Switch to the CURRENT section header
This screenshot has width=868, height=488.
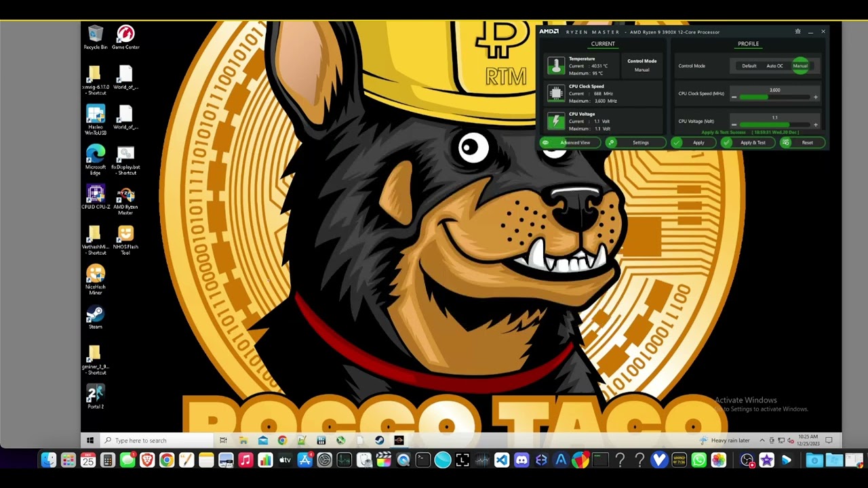click(603, 44)
